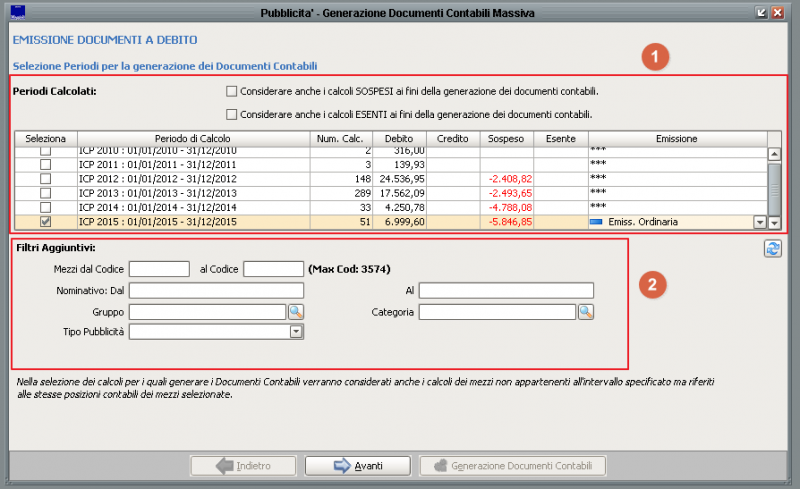
Task: Click the restore window icon in title bar
Action: coord(762,13)
